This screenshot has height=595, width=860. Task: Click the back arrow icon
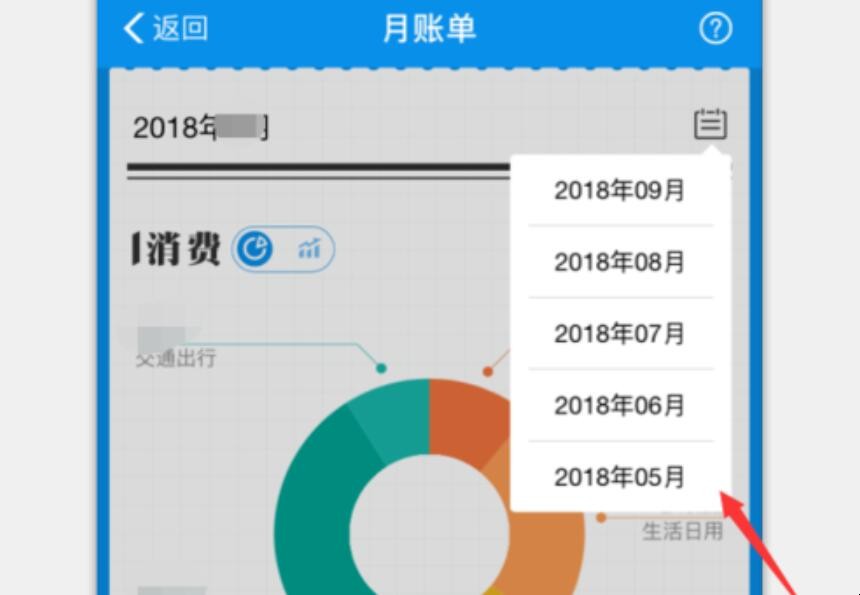coord(133,28)
